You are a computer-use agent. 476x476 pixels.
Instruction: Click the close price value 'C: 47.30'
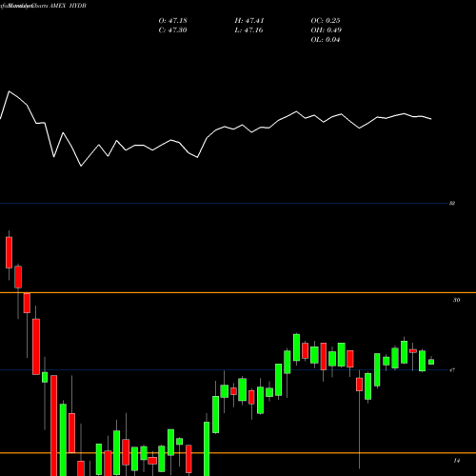pyautogui.click(x=172, y=30)
